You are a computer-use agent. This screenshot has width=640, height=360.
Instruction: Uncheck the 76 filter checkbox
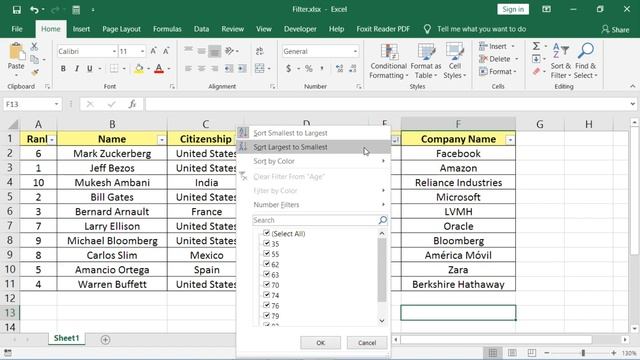267,305
